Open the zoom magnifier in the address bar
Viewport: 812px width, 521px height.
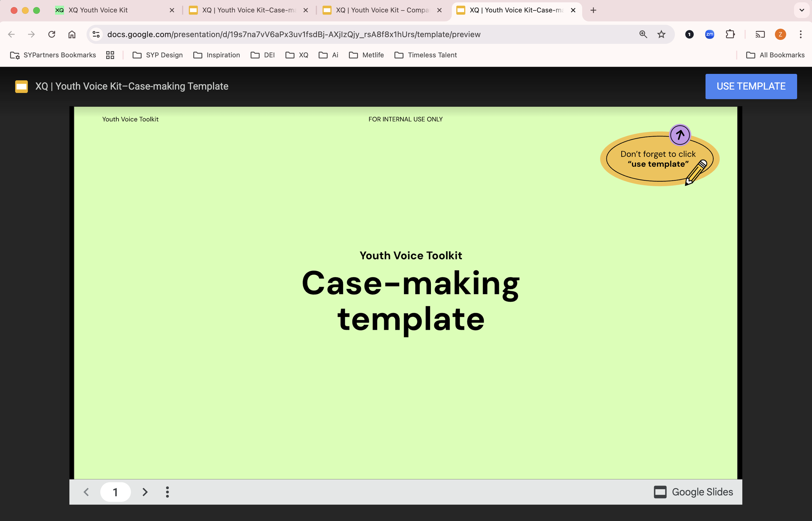pos(643,34)
